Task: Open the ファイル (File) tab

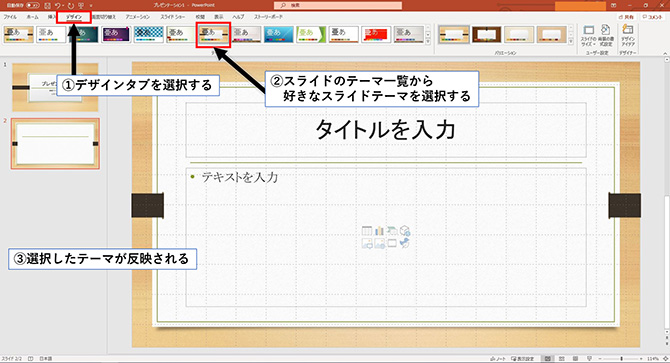Action: click(x=10, y=17)
